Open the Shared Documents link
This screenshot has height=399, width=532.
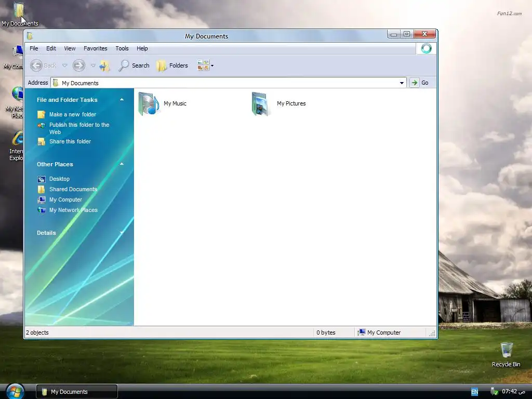coord(73,189)
